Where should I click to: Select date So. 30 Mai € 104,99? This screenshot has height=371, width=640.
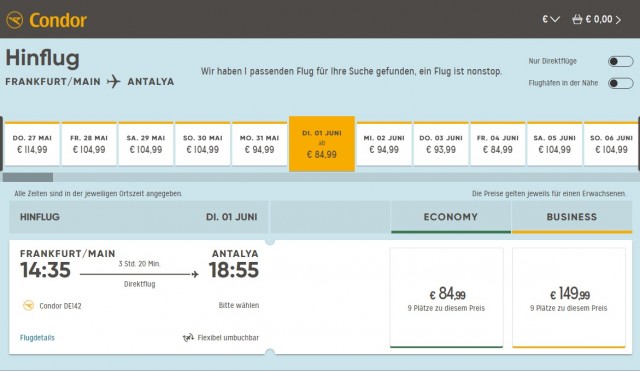pyautogui.click(x=203, y=144)
